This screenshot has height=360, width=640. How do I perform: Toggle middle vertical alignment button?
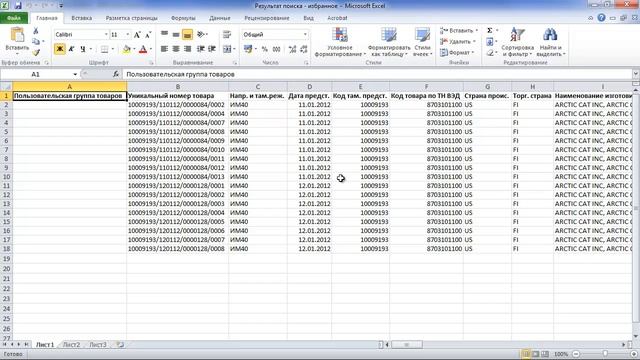pos(176,35)
